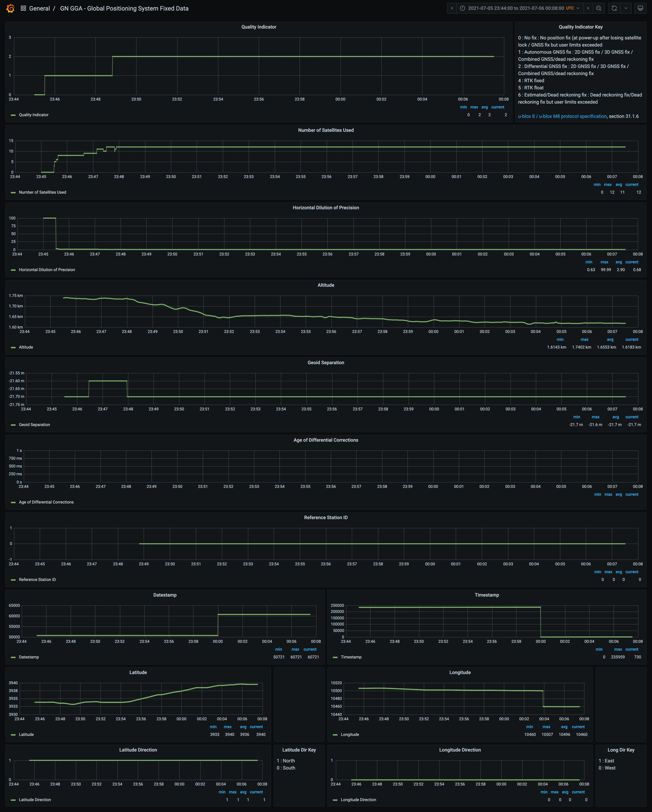The height and width of the screenshot is (812, 652).
Task: Open Horizontal Dilution of Precision panel title menu
Action: 326,208
